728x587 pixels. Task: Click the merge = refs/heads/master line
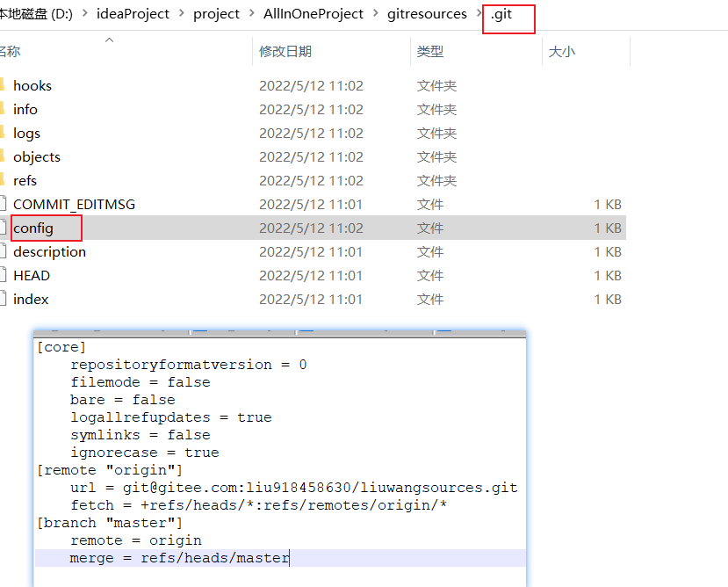180,558
